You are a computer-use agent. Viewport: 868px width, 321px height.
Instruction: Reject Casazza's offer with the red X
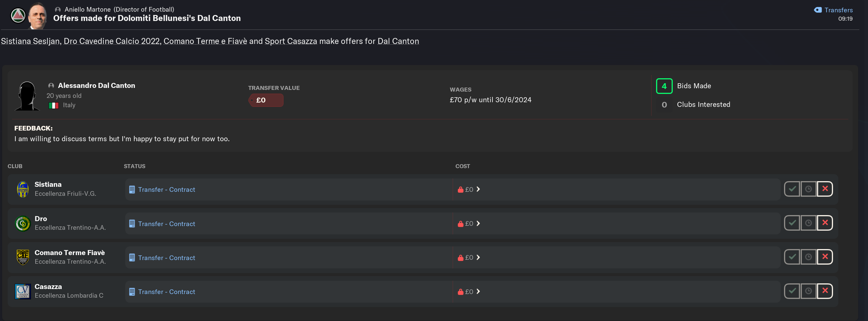[x=825, y=291]
